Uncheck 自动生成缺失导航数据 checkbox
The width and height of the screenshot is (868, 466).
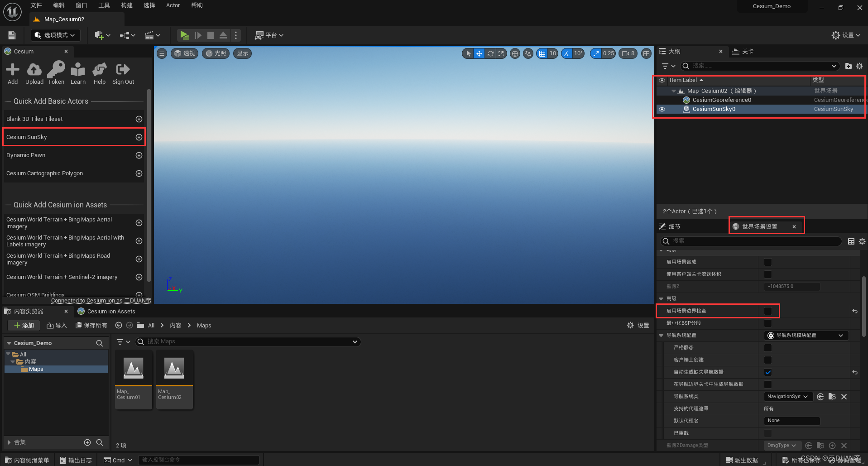768,372
